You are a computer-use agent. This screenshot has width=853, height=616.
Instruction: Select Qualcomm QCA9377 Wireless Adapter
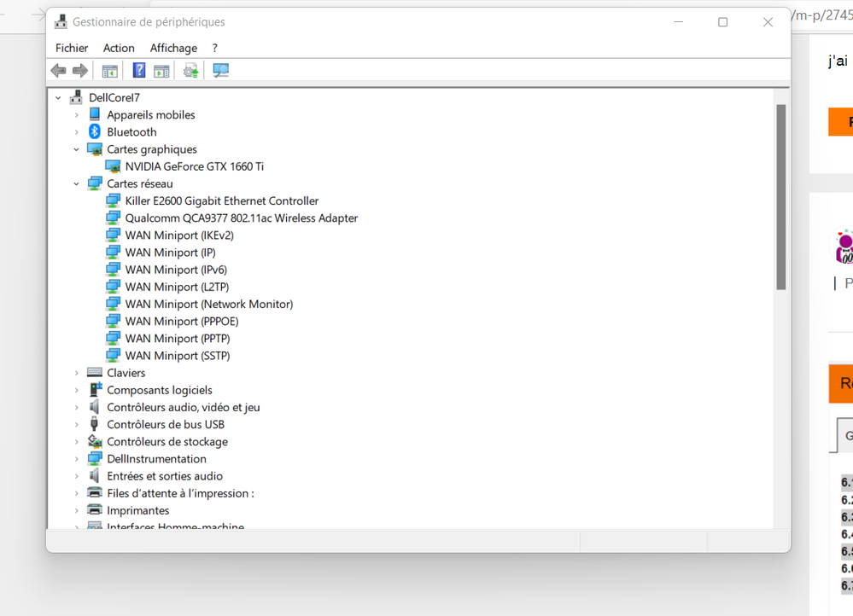click(241, 218)
